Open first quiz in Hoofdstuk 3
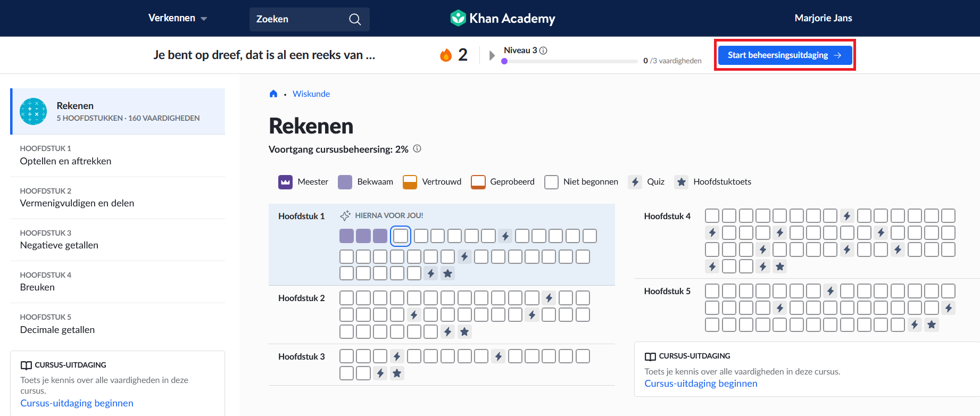Screen dimensions: 980x416 point(397,356)
